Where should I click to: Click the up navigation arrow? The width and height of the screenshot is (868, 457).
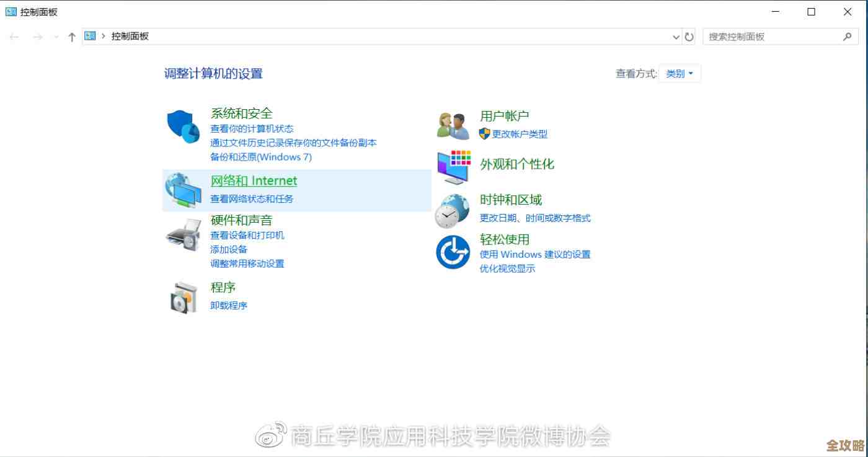click(x=71, y=37)
